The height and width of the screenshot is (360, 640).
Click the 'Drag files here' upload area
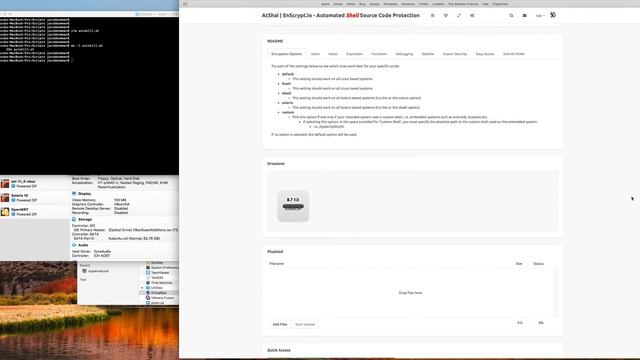point(411,293)
